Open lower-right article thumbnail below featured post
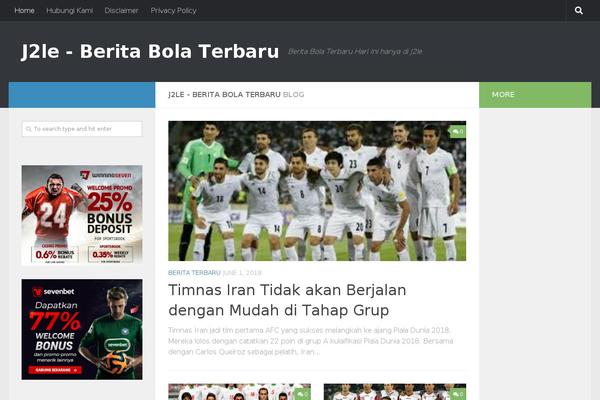Image resolution: width=600 pixels, height=400 pixels. pyautogui.click(x=395, y=392)
